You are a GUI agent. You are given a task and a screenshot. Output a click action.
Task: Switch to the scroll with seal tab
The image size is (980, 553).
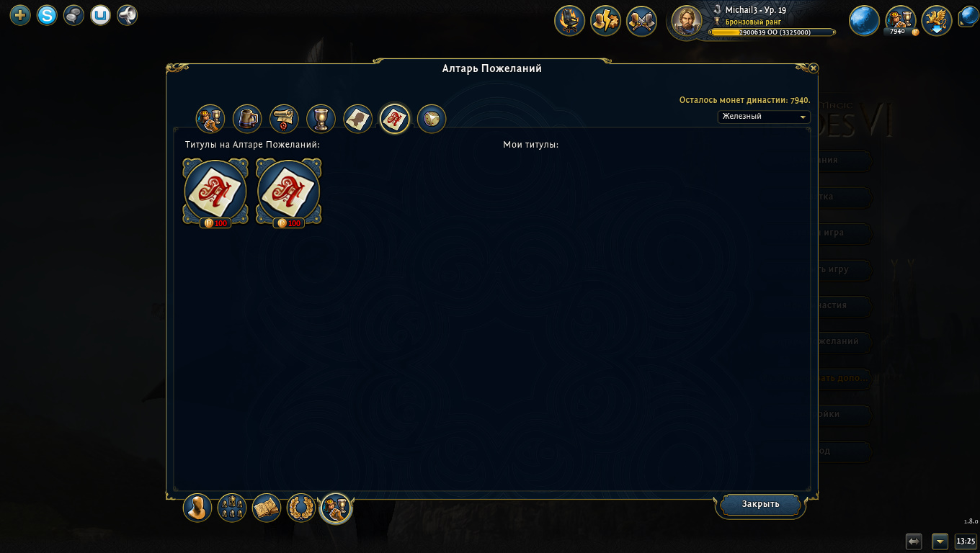coord(284,119)
